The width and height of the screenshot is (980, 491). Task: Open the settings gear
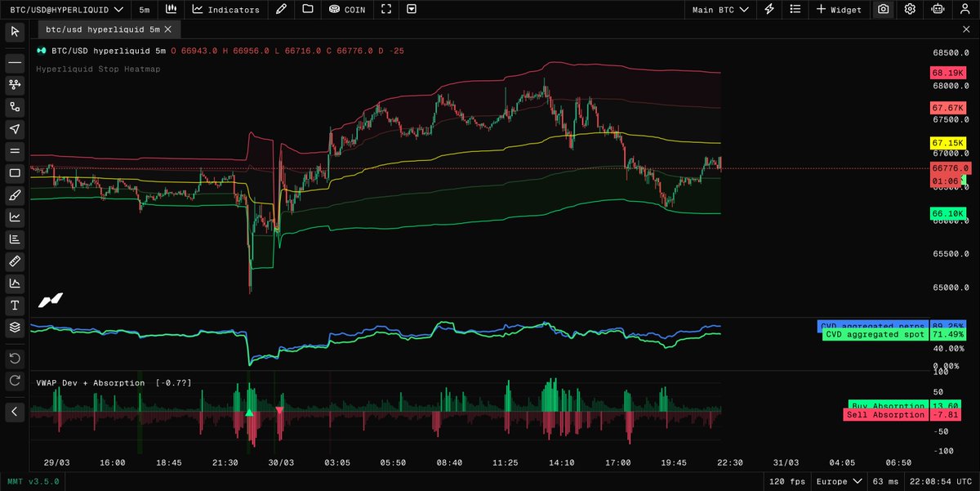910,9
